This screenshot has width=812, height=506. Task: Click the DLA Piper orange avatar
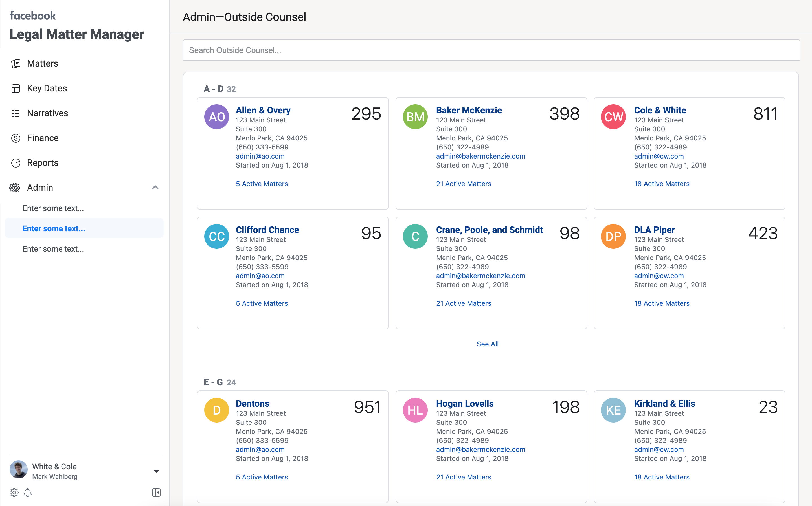(x=613, y=236)
